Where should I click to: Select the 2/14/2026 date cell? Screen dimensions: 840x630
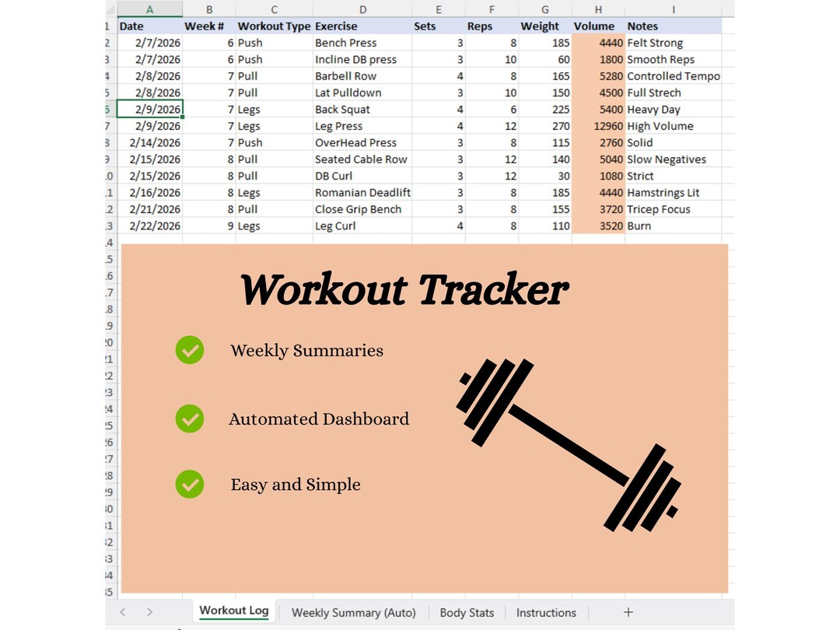149,142
